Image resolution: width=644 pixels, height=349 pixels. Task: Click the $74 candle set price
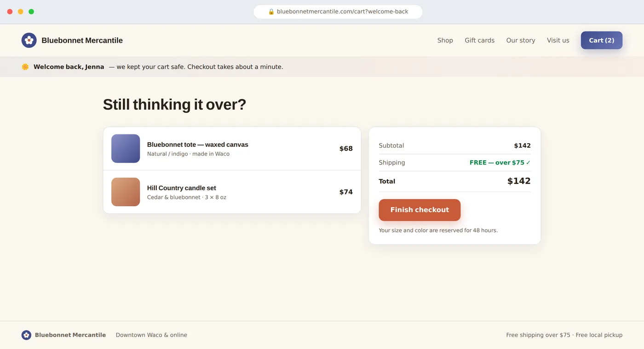346,192
